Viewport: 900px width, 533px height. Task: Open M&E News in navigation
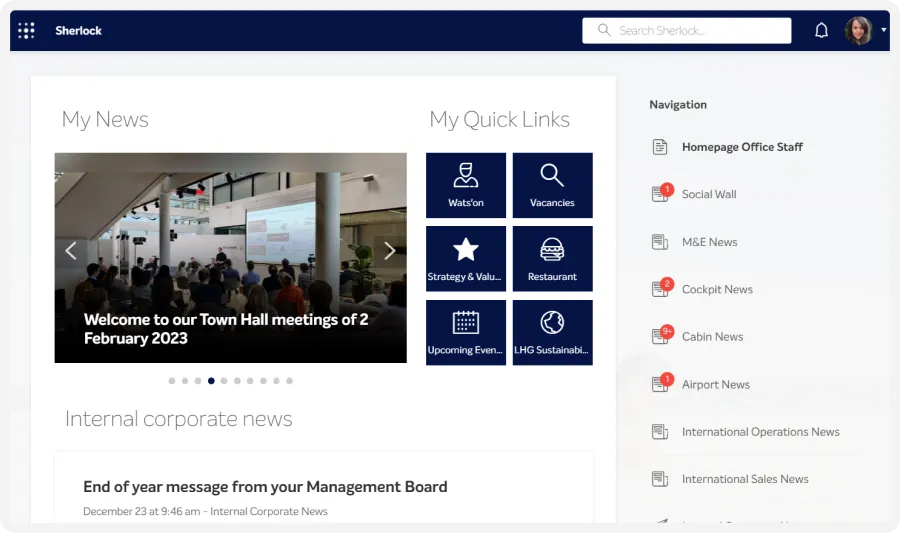(x=709, y=242)
